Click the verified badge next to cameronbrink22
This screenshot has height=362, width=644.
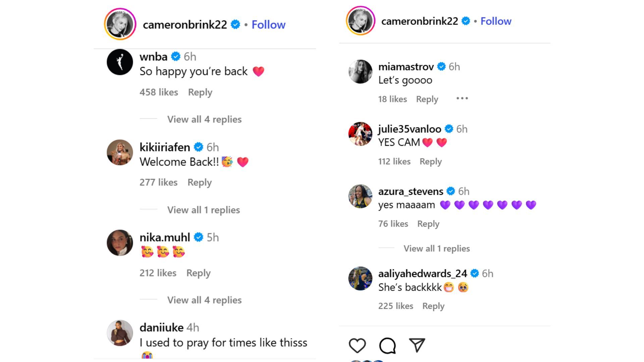[x=235, y=24]
